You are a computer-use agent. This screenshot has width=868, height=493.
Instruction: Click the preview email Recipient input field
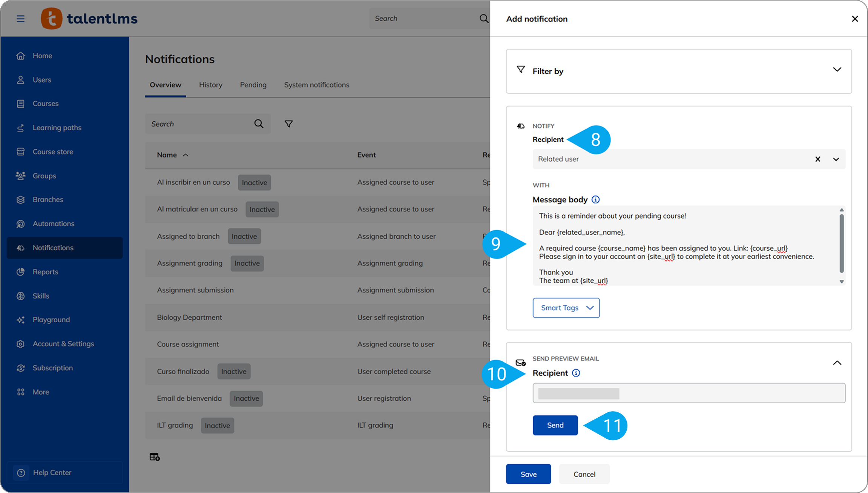click(689, 393)
